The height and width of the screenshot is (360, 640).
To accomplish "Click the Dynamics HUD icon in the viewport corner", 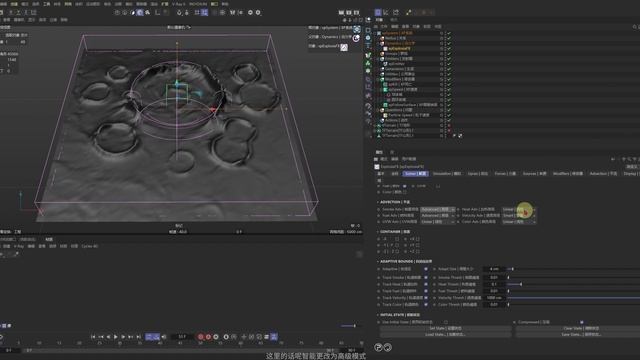I will [356, 38].
